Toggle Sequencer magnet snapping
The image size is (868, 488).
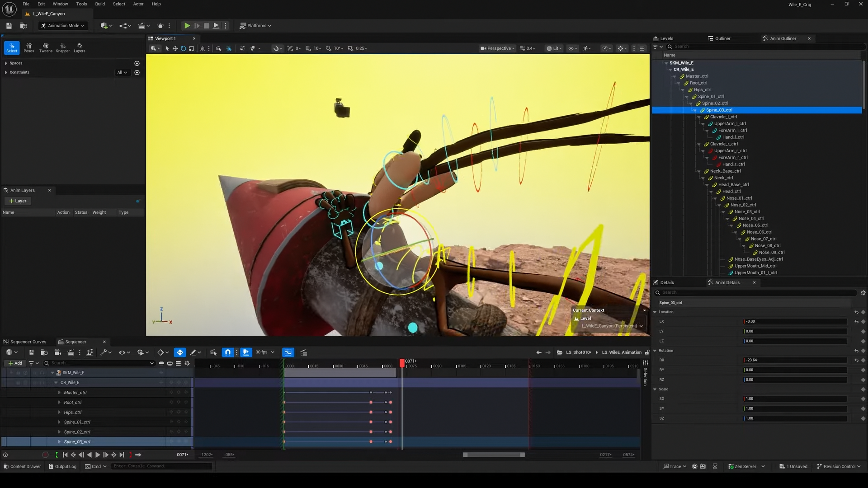[x=228, y=352]
